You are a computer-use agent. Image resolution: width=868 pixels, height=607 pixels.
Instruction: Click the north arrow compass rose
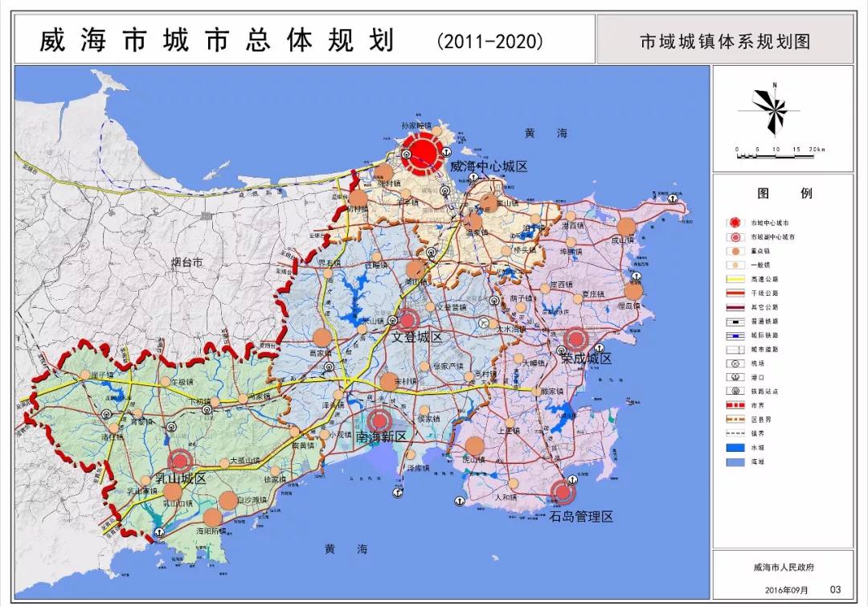(774, 109)
